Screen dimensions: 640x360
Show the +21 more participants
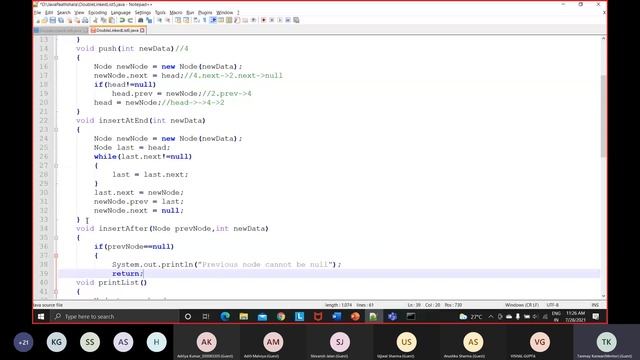point(23,342)
